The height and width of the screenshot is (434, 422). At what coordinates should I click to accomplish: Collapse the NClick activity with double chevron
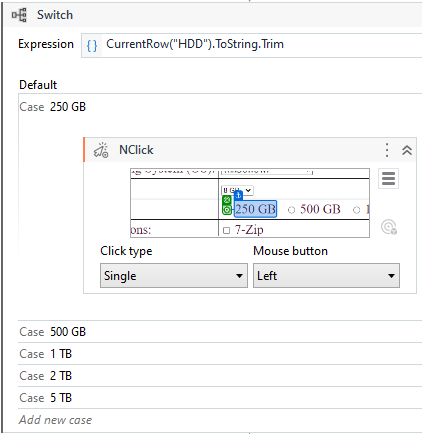point(407,150)
